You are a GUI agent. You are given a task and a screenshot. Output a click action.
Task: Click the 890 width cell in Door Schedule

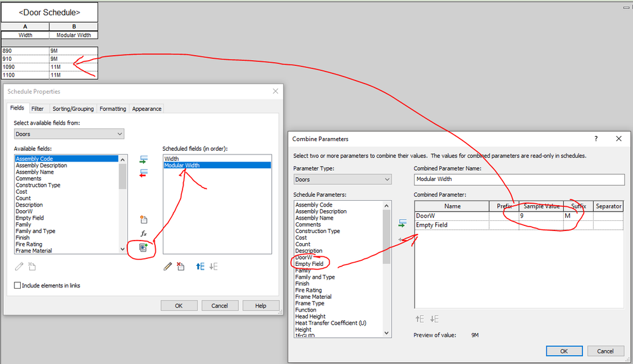pos(25,51)
